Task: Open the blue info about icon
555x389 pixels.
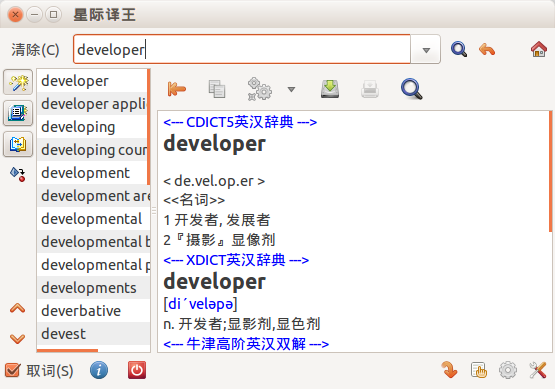Action: pos(99,370)
